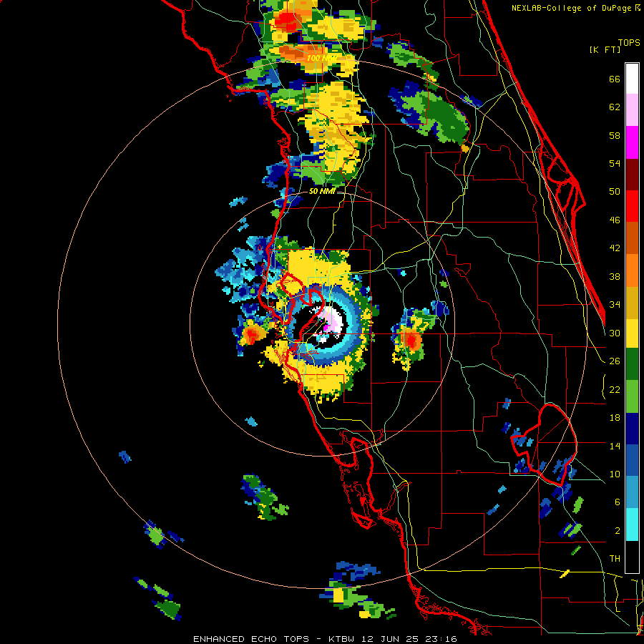Select the 66 value on the legend
The width and height of the screenshot is (644, 644).
tap(615, 79)
